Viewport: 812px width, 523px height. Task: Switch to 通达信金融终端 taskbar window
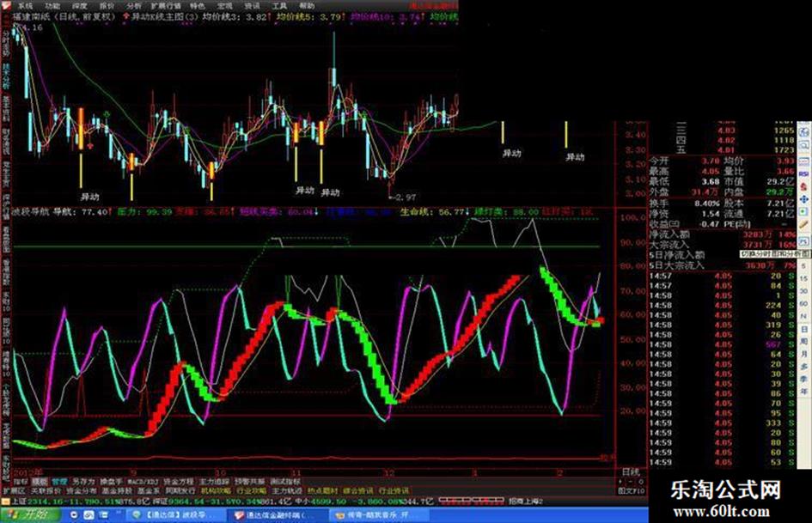pos(276,515)
